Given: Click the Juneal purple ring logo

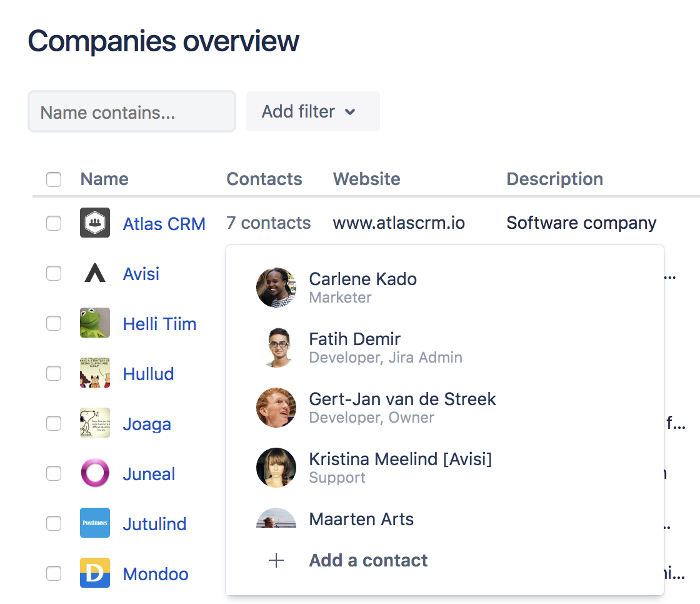Looking at the screenshot, I should pyautogui.click(x=95, y=473).
